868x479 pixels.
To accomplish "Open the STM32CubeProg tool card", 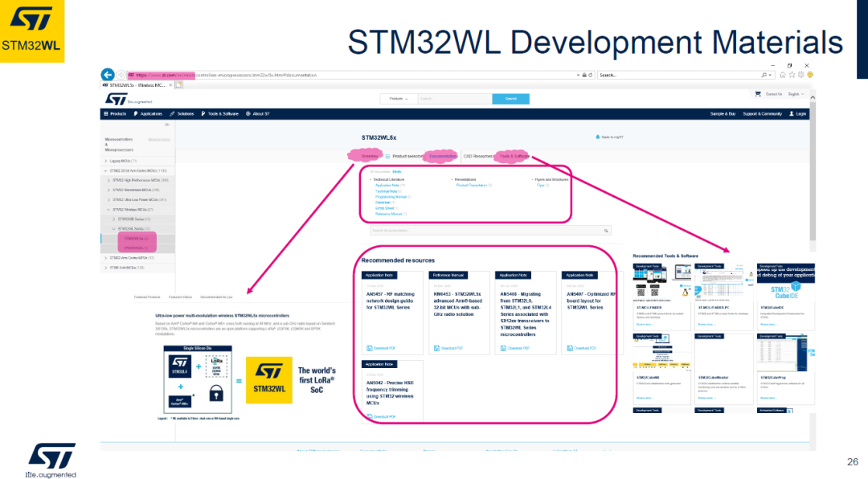I will pos(785,369).
